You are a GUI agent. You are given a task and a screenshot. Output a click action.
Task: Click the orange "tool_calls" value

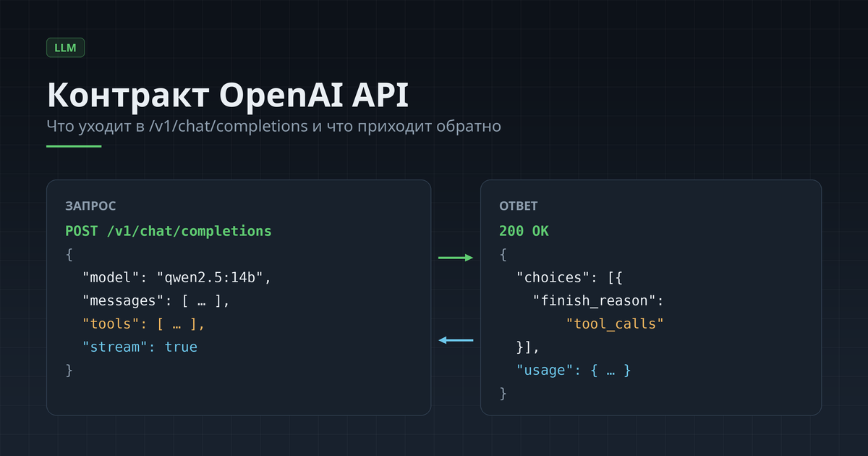coord(615,324)
